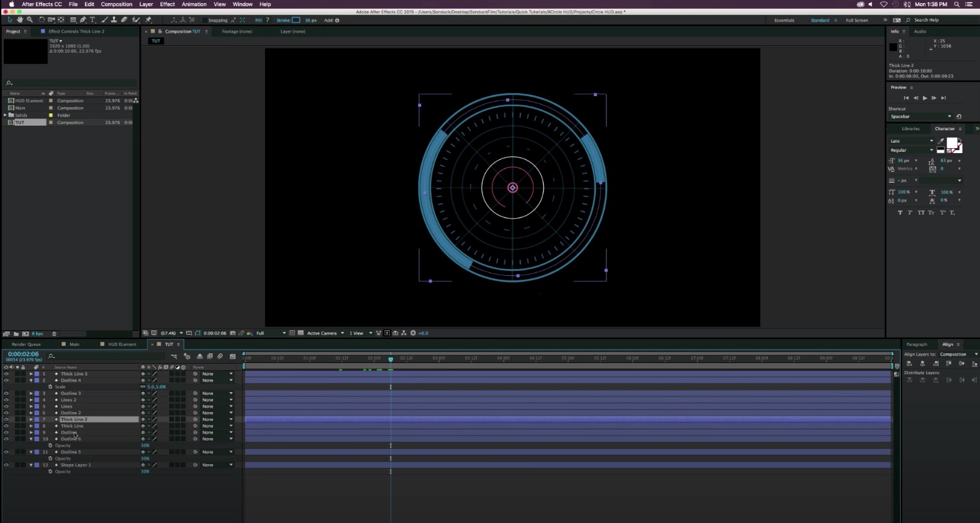Expand the Outline 3 layer properties
The width and height of the screenshot is (980, 523).
[x=31, y=393]
